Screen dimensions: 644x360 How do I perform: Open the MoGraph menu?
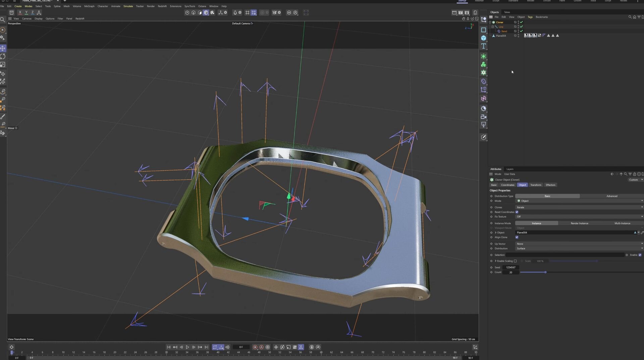pyautogui.click(x=89, y=6)
